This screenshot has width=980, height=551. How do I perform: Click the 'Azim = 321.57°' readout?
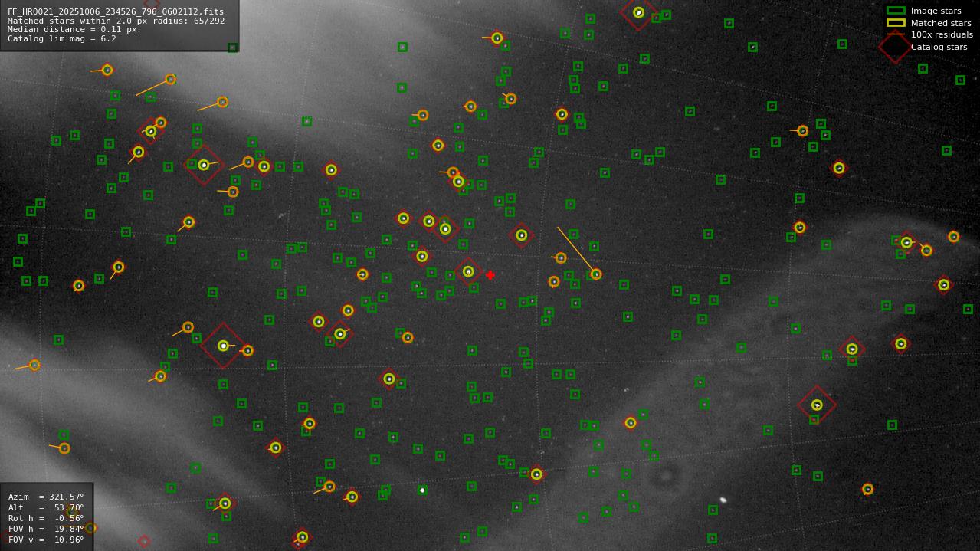click(46, 497)
